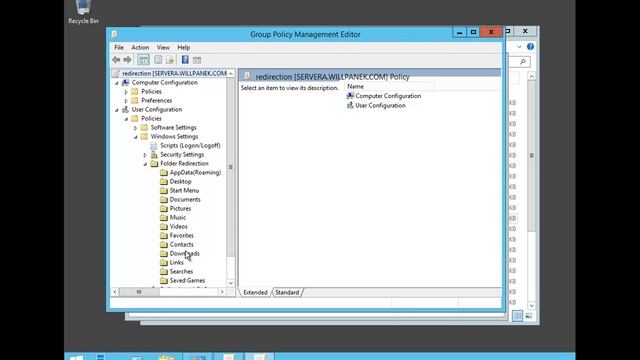The height and width of the screenshot is (360, 640).
Task: Click the tree pane horizontal scroll-right arrow
Action: [222, 292]
